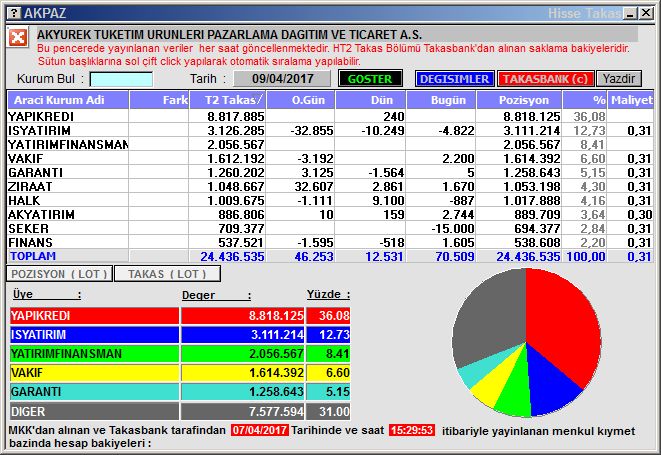Select the YAPIKREDI row in the table
The image size is (661, 455).
[330, 116]
